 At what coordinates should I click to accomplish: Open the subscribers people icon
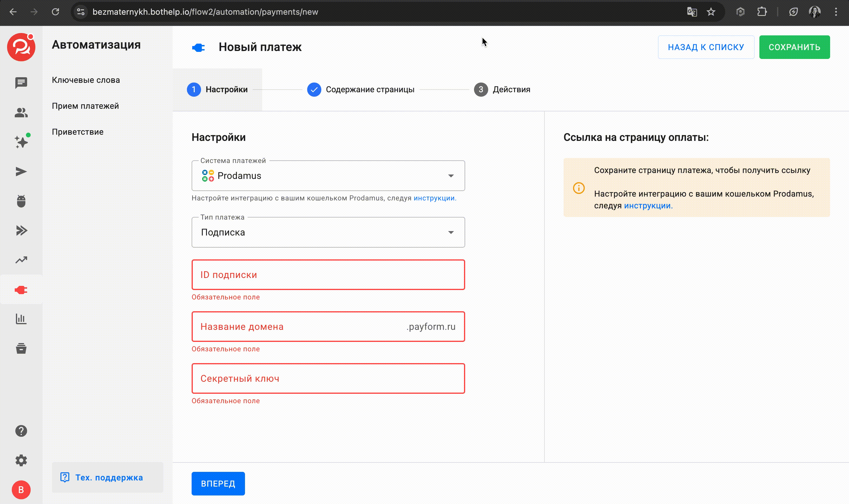(21, 112)
